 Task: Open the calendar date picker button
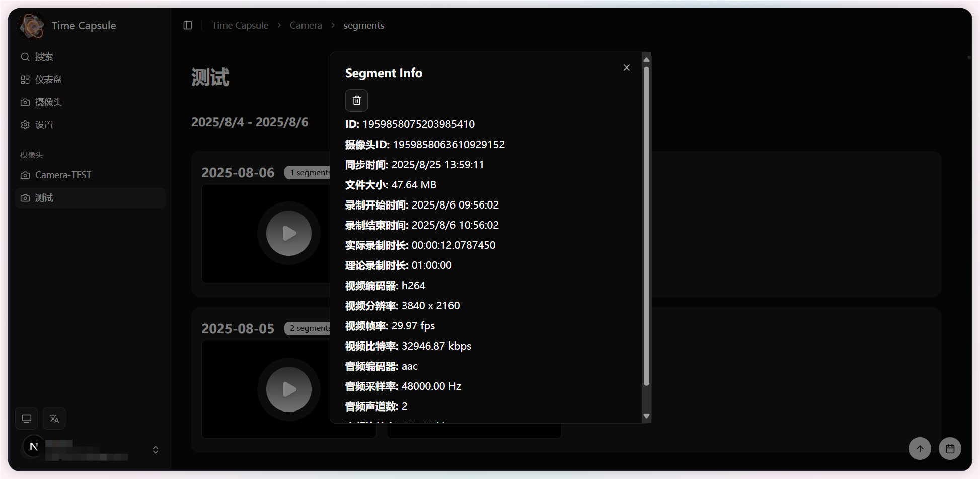[950, 448]
